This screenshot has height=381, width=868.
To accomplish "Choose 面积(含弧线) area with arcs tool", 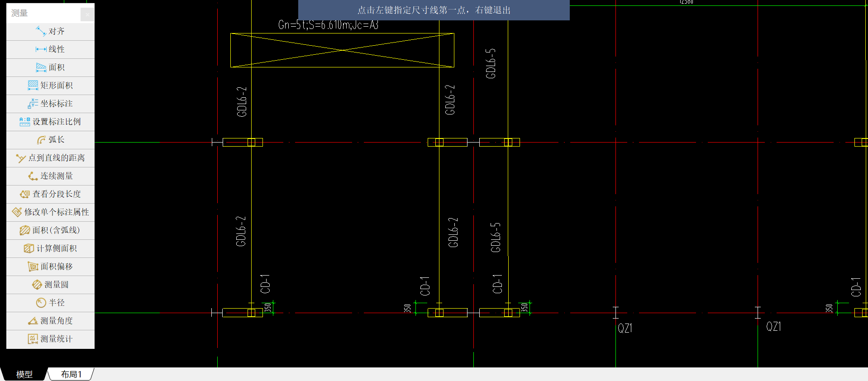I will 50,230.
